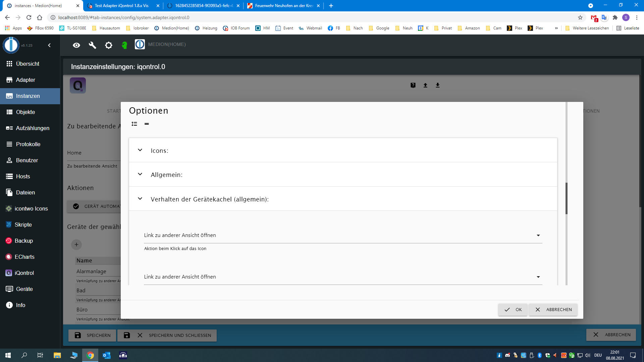Select Instanzen in the sidebar
Viewport: 644px width, 362px height.
click(30, 96)
